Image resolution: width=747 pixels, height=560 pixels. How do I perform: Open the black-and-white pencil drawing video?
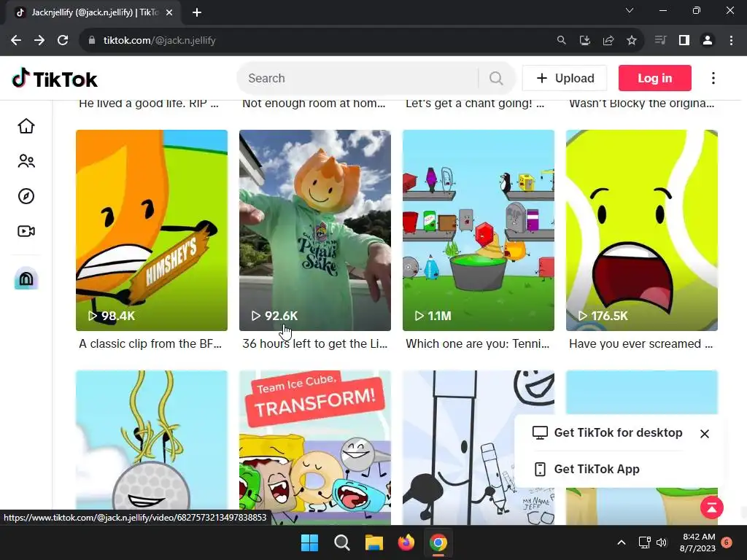click(x=479, y=448)
